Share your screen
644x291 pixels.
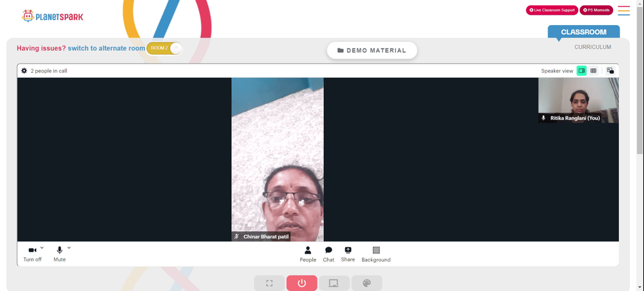[x=348, y=254]
